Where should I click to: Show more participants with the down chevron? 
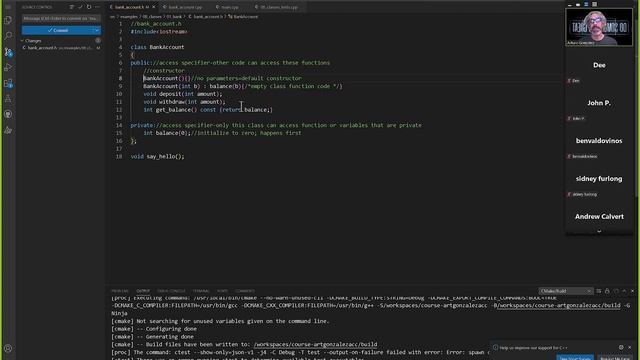click(599, 231)
